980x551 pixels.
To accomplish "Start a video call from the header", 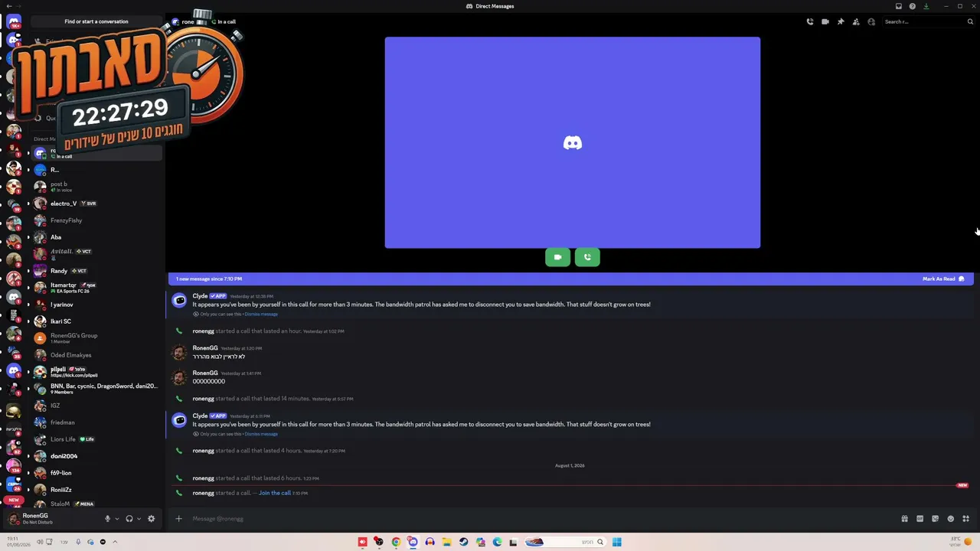I will [825, 21].
